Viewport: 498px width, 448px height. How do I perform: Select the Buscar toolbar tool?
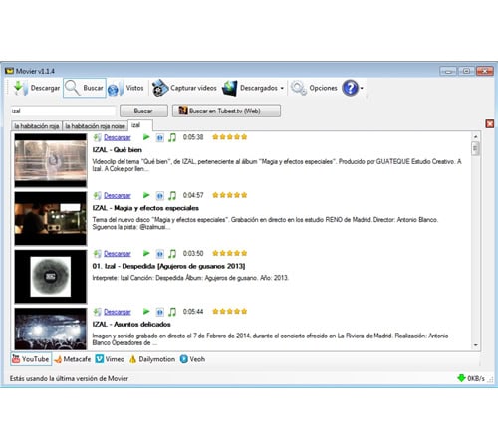pos(85,88)
